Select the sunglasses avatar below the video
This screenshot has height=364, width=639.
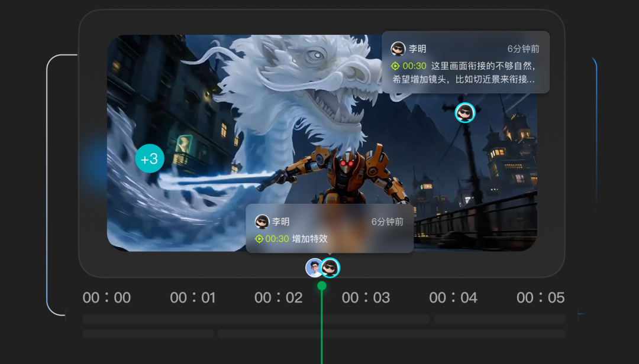[x=330, y=268]
